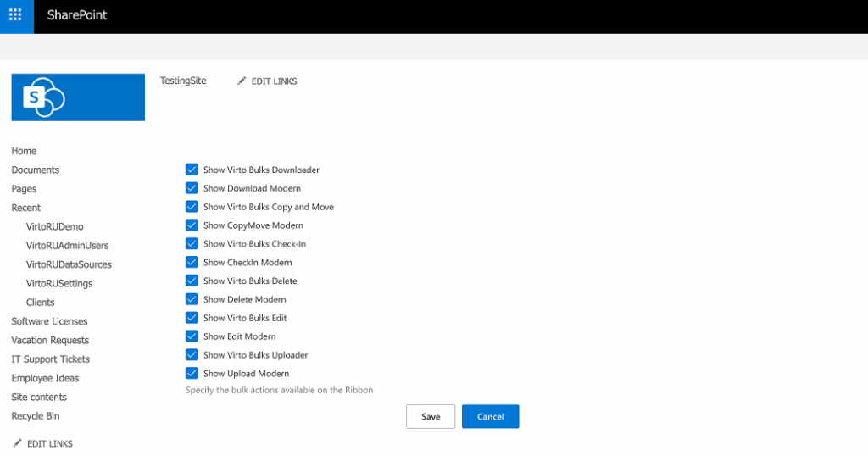Open Pages in left navigation
This screenshot has height=456, width=868.
(x=24, y=189)
